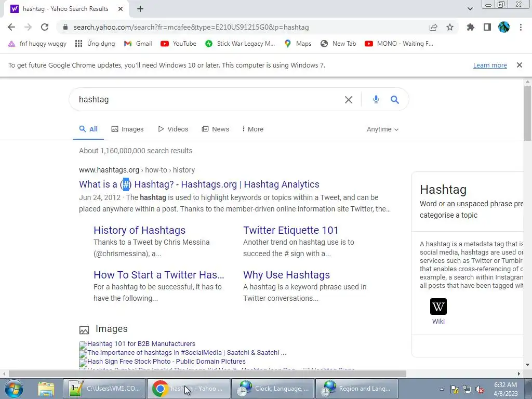The height and width of the screenshot is (399, 532).
Task: Switch to Clock, Language taskbar window
Action: [273, 389]
